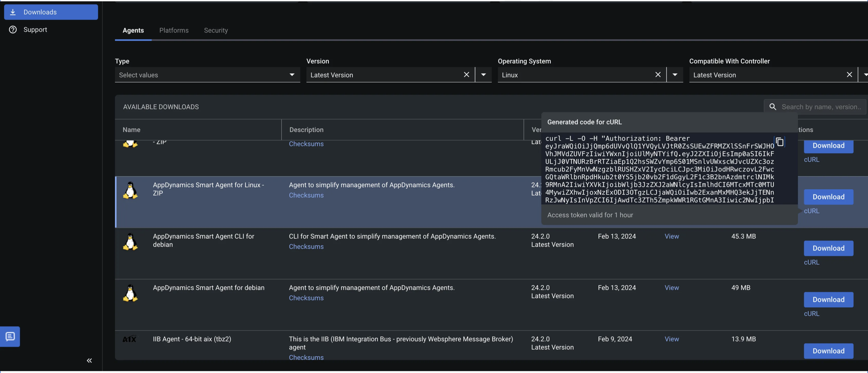This screenshot has width=868, height=373.
Task: Click the 13.9 MB size cell
Action: (743, 339)
